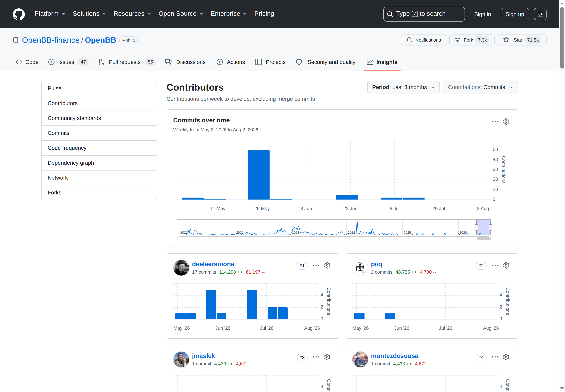
Task: Open the Period: Last 3 months dropdown
Action: tap(403, 87)
